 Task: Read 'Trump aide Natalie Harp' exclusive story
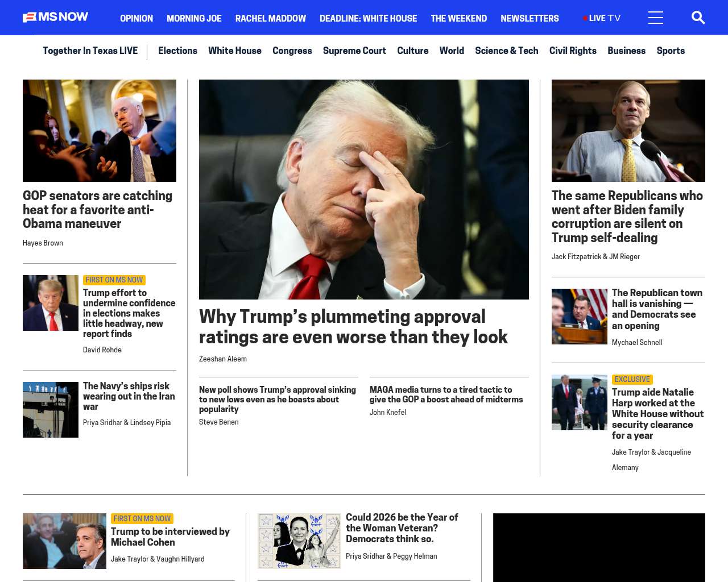tap(658, 414)
